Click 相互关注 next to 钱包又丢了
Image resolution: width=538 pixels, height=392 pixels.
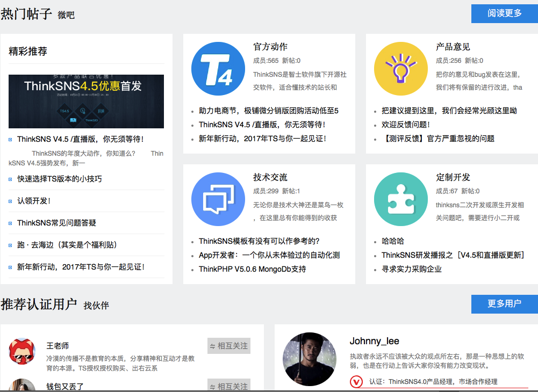pos(228,385)
